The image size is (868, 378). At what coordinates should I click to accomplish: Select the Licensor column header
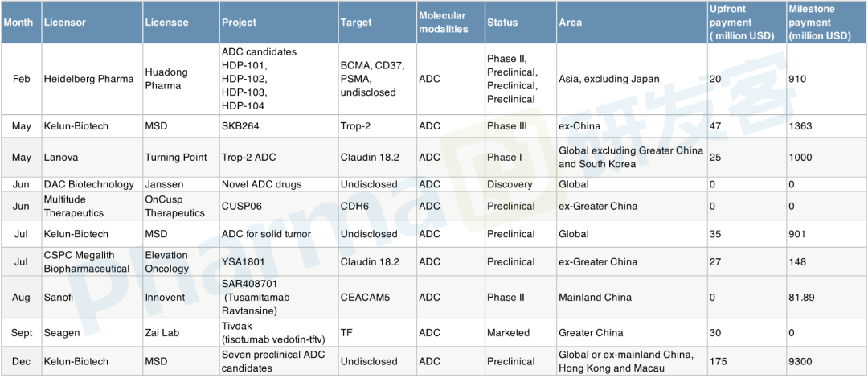(65, 23)
